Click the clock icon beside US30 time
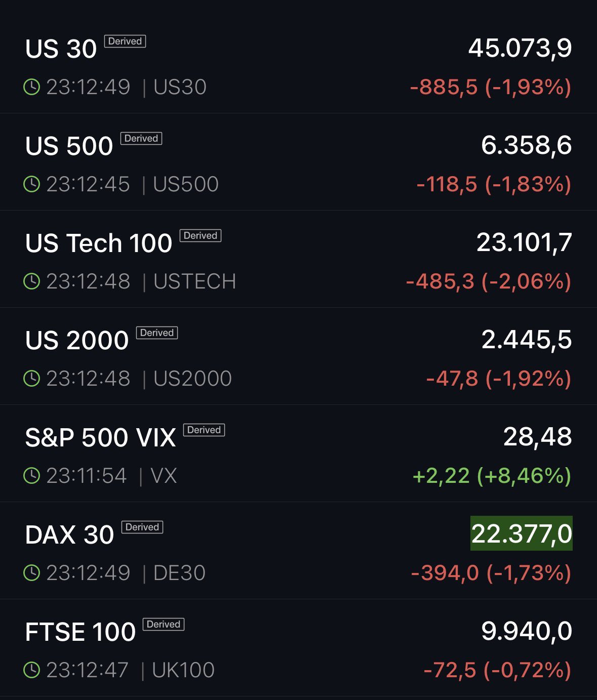Viewport: 597px width, 700px height. 31,87
